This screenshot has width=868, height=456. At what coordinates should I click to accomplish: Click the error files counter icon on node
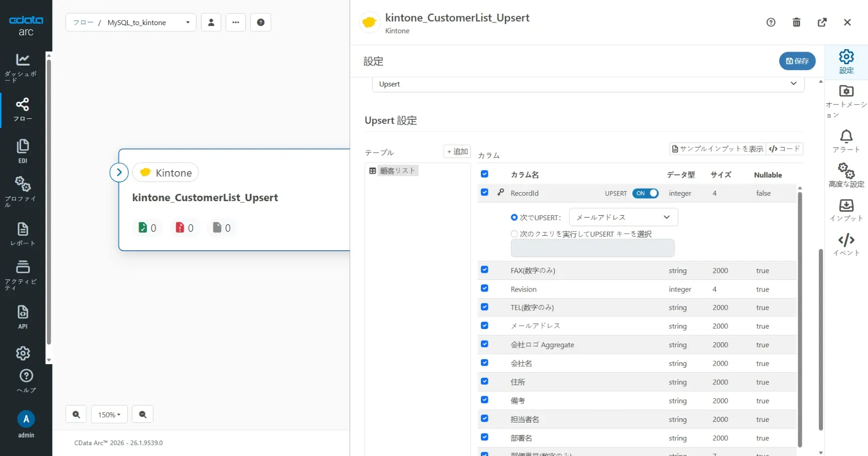point(180,228)
